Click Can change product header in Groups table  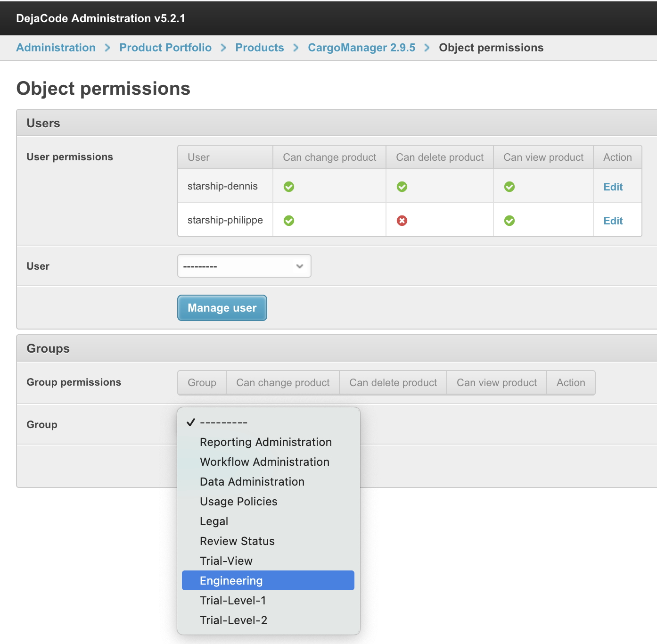[x=283, y=383]
